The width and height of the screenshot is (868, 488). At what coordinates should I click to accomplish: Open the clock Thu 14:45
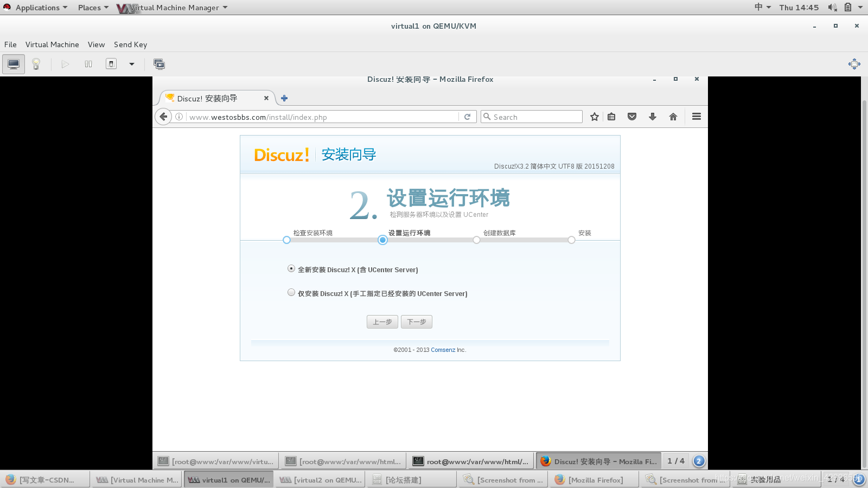tap(799, 7)
